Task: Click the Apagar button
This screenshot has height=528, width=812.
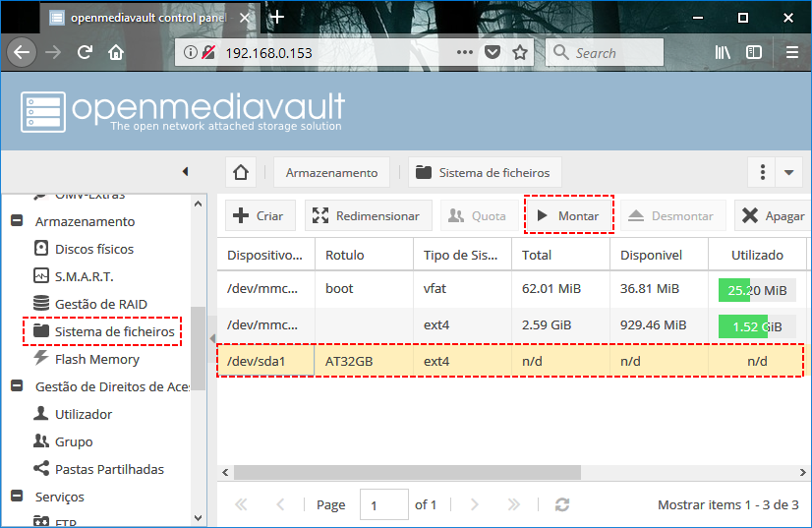Action: tap(773, 215)
